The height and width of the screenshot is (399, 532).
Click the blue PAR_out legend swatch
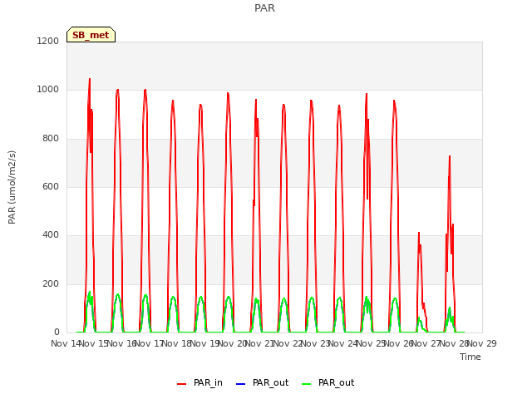click(x=240, y=384)
